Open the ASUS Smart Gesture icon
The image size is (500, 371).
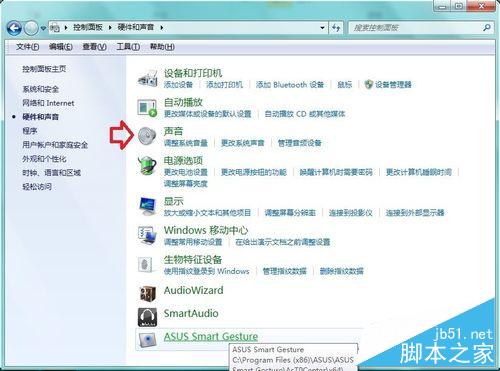click(147, 340)
